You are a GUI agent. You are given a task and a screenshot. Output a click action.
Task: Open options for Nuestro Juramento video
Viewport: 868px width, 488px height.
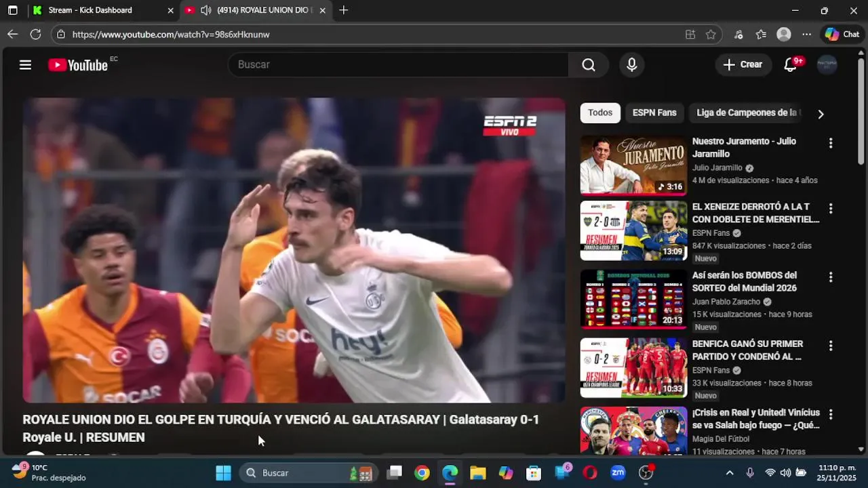pos(831,143)
